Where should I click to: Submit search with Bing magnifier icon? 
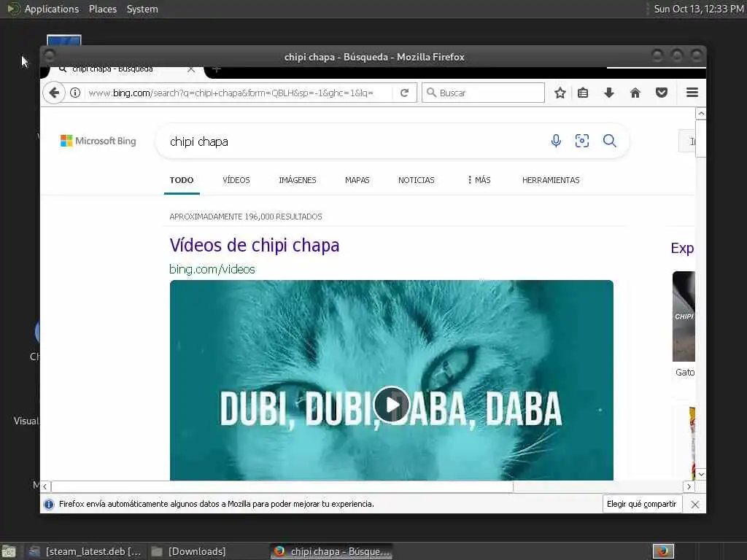coord(609,141)
